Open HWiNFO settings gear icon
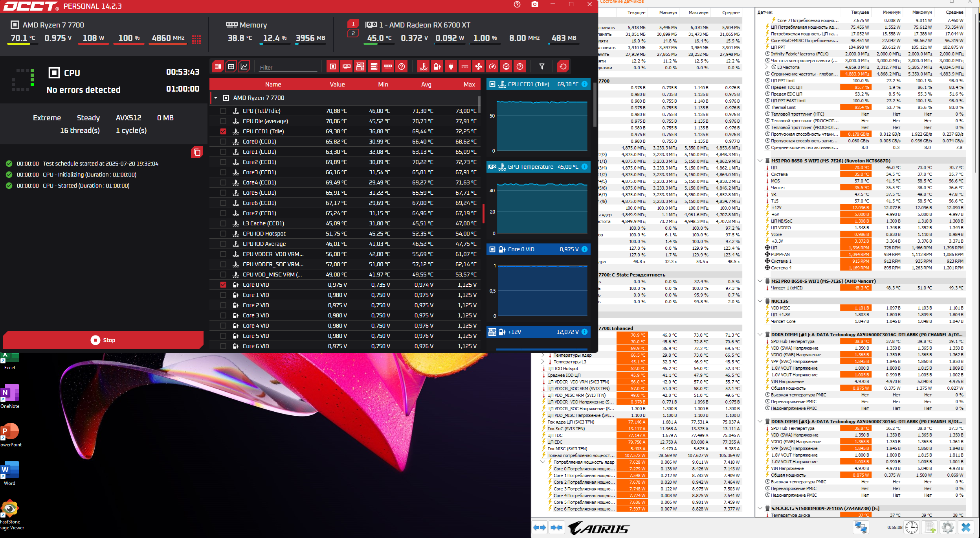This screenshot has width=980, height=538. point(947,527)
